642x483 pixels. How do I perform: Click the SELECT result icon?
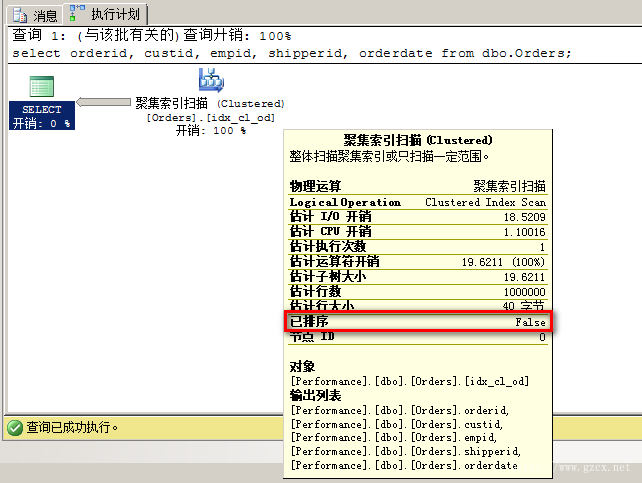pyautogui.click(x=42, y=86)
